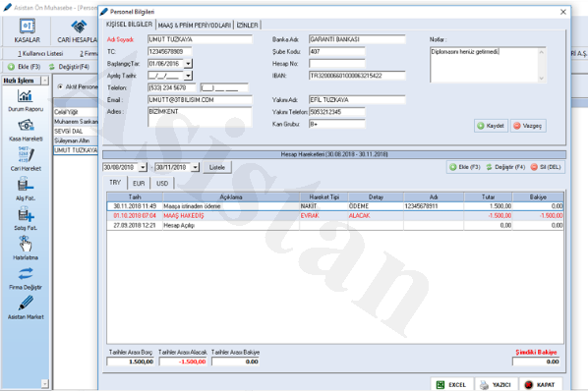The image size is (588, 391).
Task: Click the Yakını Adı field
Action: (x=357, y=99)
